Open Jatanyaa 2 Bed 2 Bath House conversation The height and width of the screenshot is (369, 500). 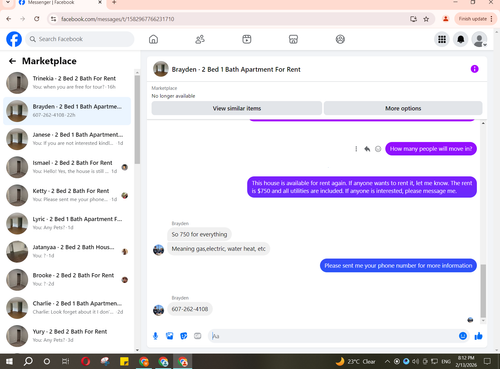[x=67, y=252]
